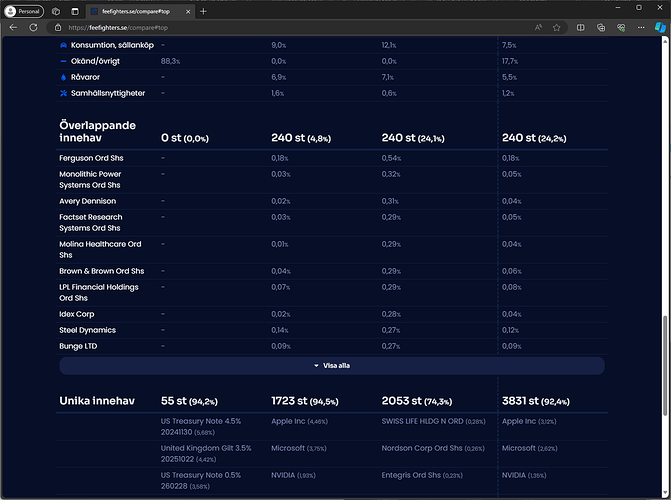This screenshot has height=500, width=671.
Task: Add page to favorites with star icon
Action: [x=557, y=28]
